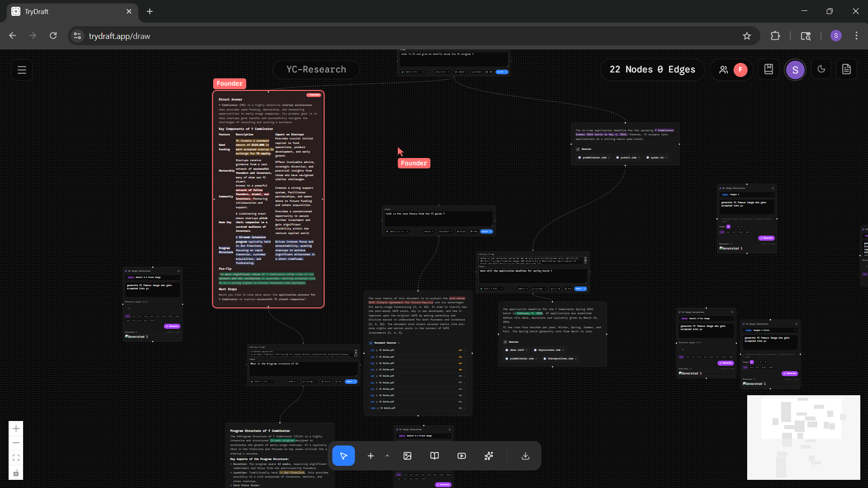868x488 pixels.
Task: Open the saved library bookmark icon
Action: (768, 69)
